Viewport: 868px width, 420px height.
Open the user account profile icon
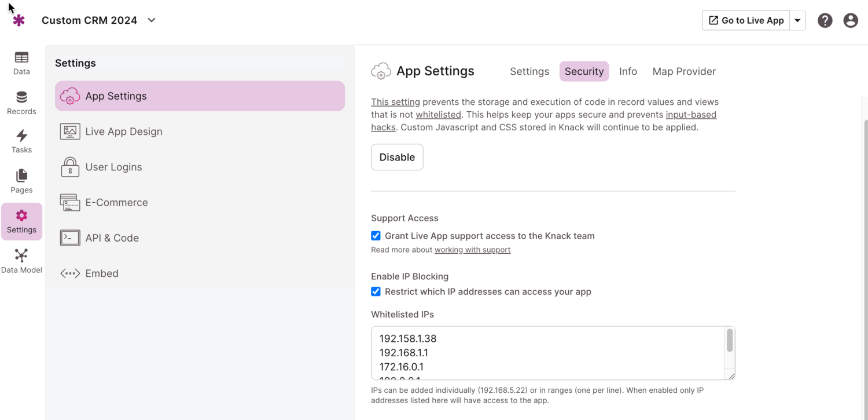tap(850, 20)
